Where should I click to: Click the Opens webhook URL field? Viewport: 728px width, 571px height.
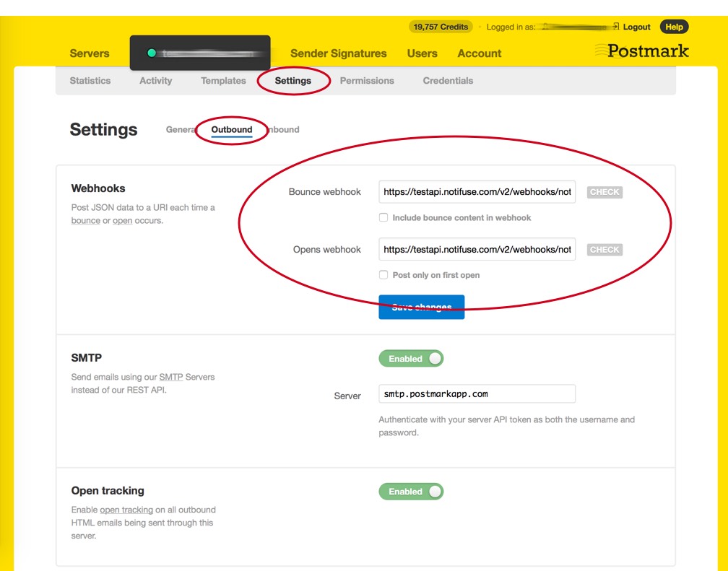click(x=477, y=249)
